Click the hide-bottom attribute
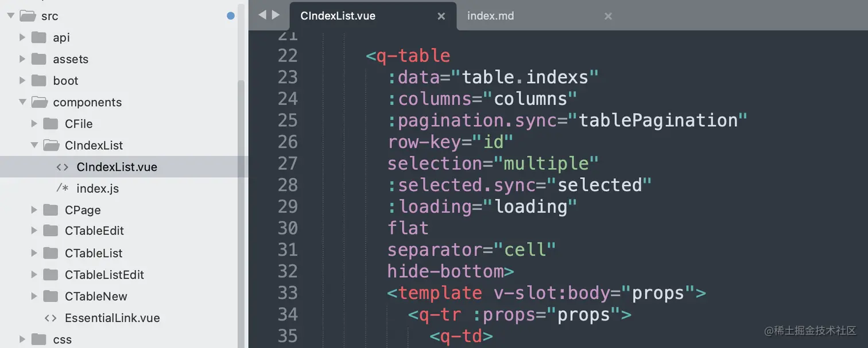 (445, 271)
